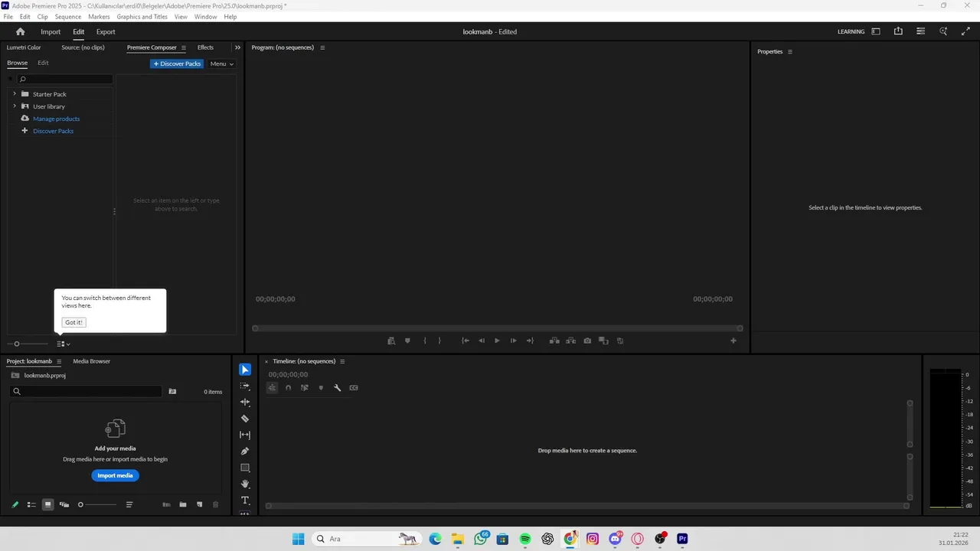980x551 pixels.
Task: Select the Track Select Forward tool
Action: pos(245,386)
